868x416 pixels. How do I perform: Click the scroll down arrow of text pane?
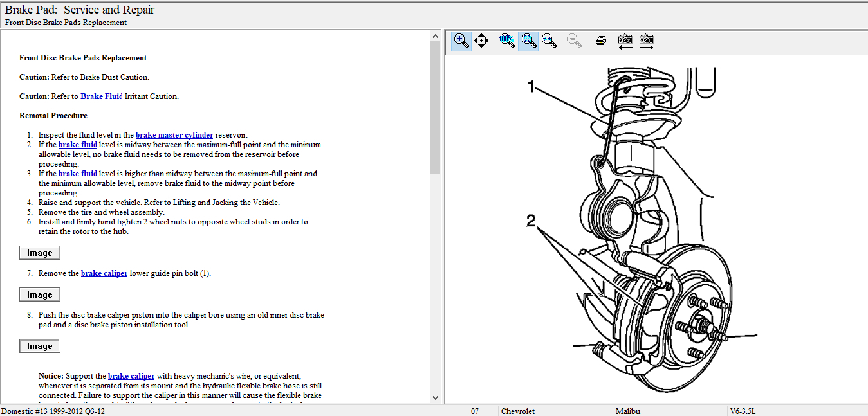click(x=435, y=398)
